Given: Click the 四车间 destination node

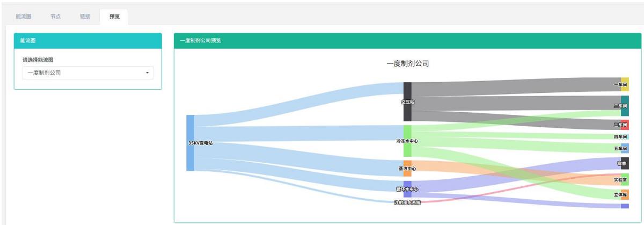Looking at the screenshot, I should pos(625,136).
